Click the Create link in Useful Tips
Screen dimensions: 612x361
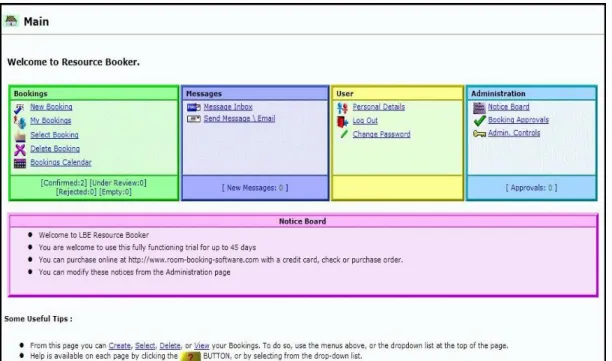(119, 346)
